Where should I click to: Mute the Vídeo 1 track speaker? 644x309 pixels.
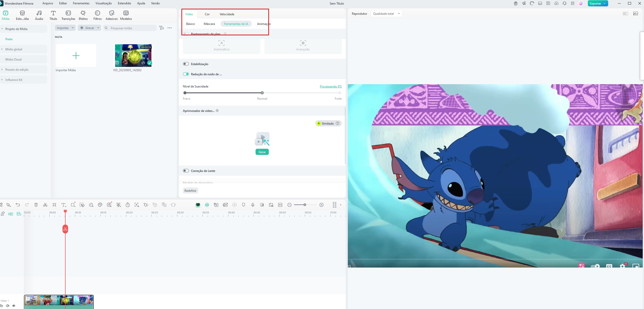pyautogui.click(x=8, y=306)
